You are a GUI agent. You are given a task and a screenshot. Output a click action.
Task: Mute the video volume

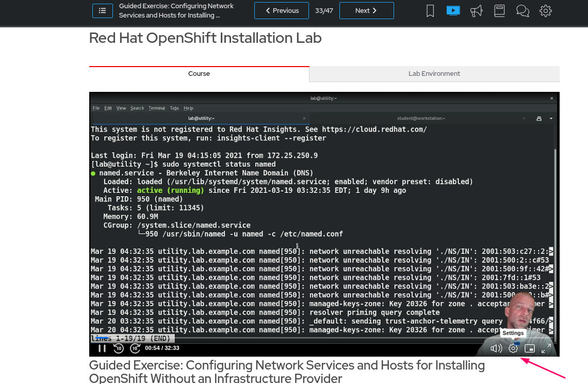coord(496,348)
